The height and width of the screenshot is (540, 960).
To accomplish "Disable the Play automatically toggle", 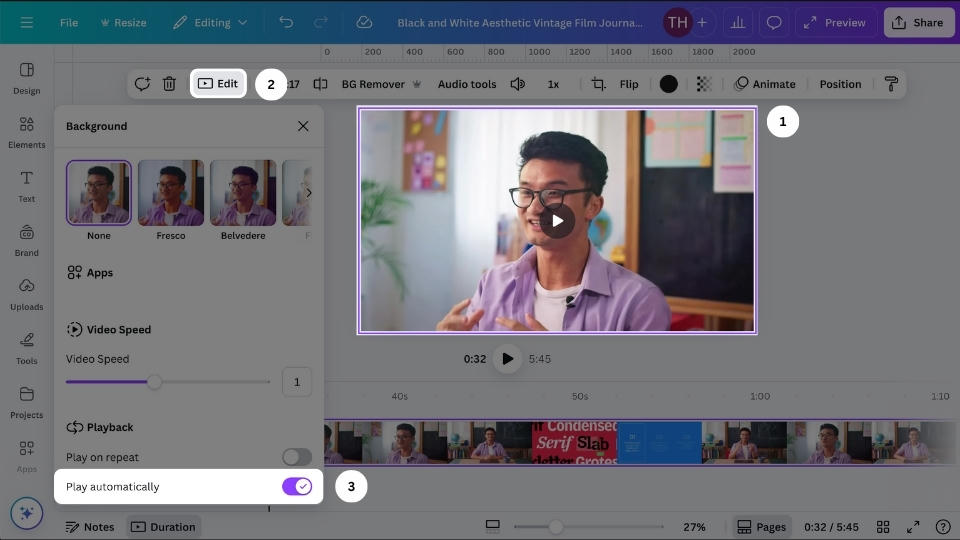I will [x=297, y=487].
